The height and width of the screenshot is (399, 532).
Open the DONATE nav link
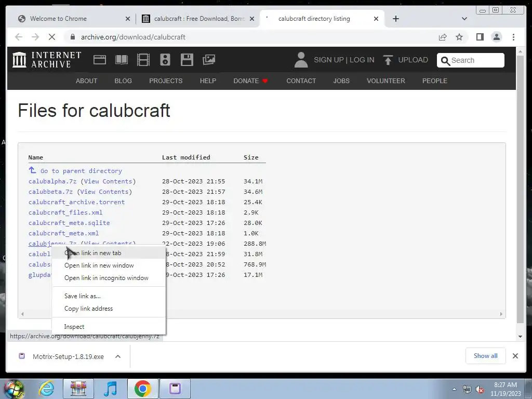tap(250, 81)
